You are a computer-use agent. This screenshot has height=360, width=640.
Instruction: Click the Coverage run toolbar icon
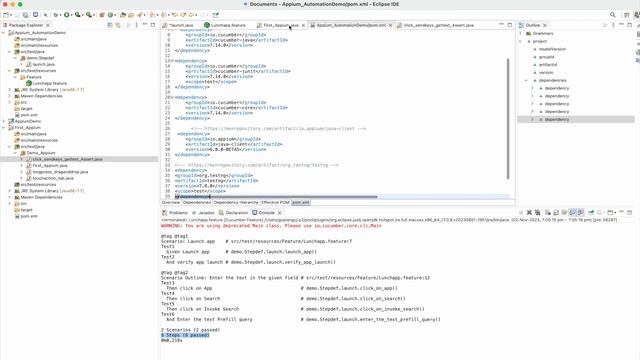click(77, 15)
